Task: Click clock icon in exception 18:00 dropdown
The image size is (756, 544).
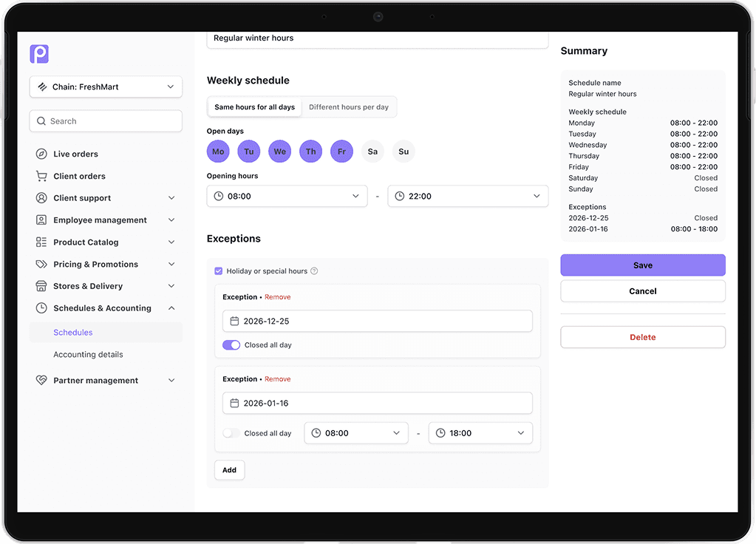Action: coord(440,433)
